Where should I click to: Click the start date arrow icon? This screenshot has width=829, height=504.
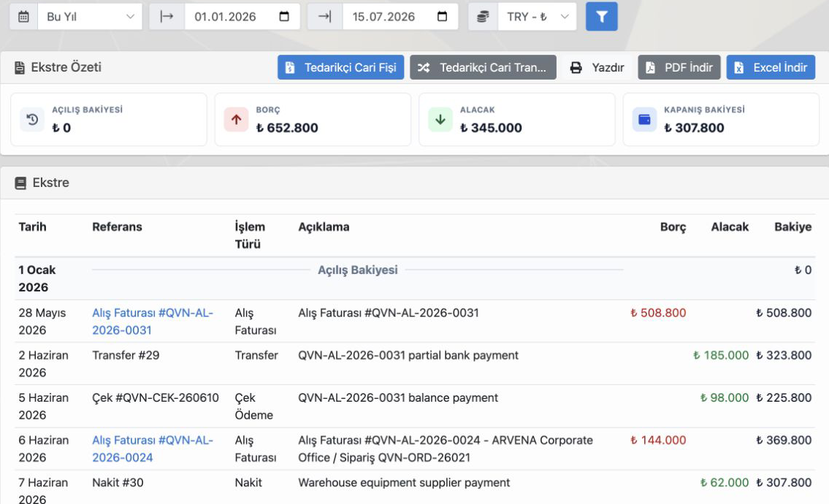tap(167, 16)
